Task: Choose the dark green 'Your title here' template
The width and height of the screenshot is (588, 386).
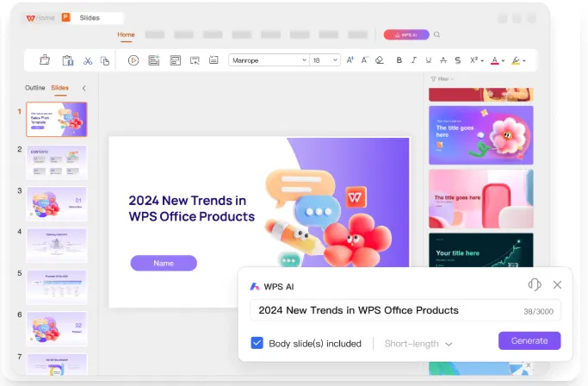Action: click(x=481, y=250)
